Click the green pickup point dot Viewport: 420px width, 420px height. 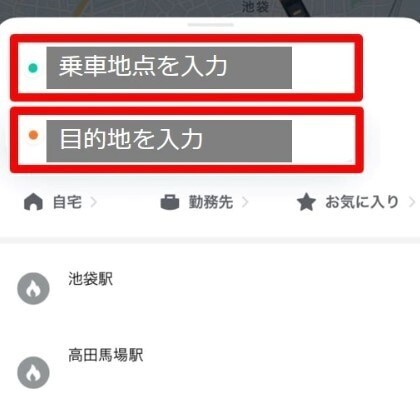pyautogui.click(x=33, y=68)
